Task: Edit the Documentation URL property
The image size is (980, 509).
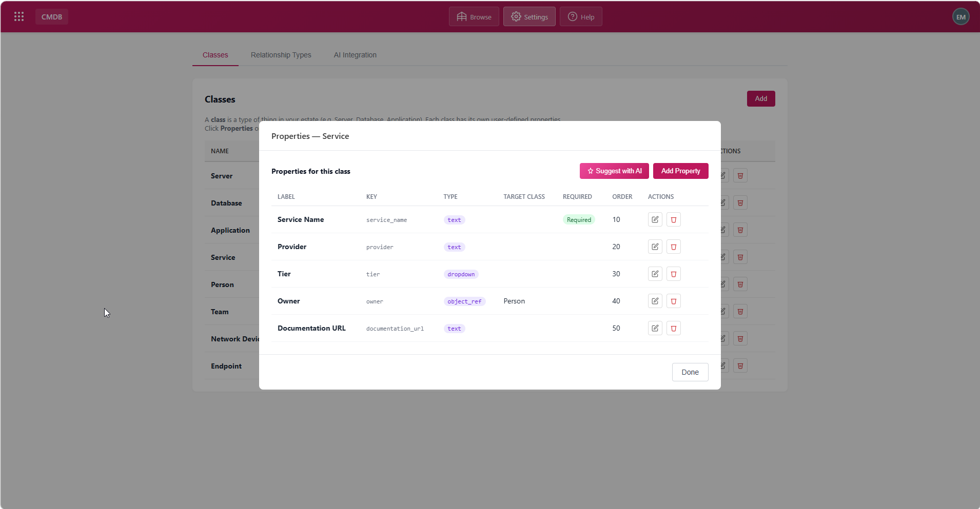Action: point(655,328)
